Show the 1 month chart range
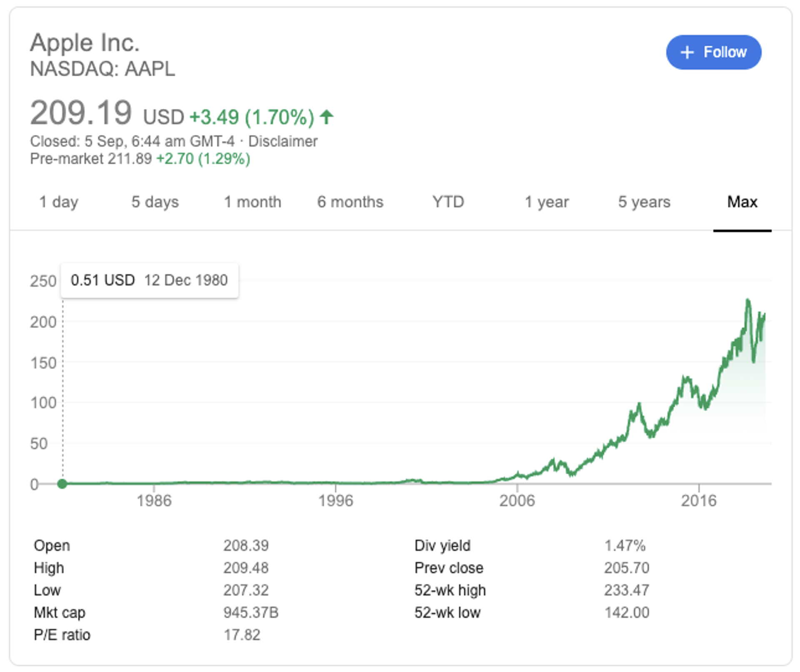Screen dimensions: 800x672 (252, 202)
